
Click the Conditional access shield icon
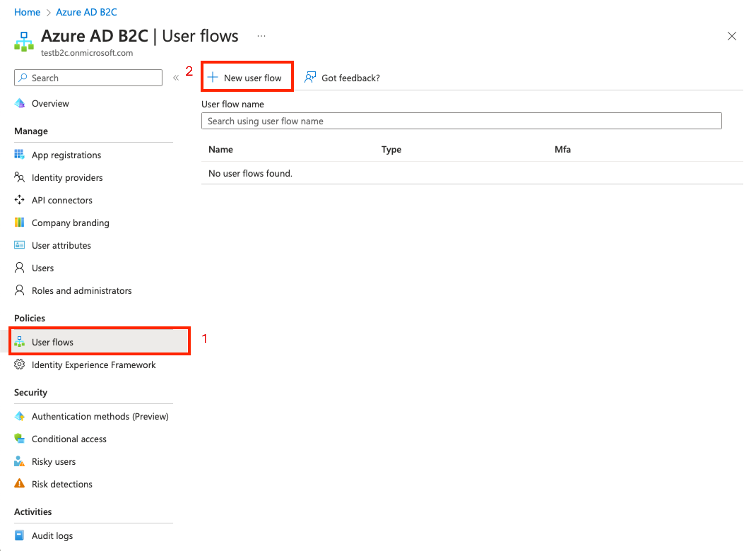(x=19, y=439)
